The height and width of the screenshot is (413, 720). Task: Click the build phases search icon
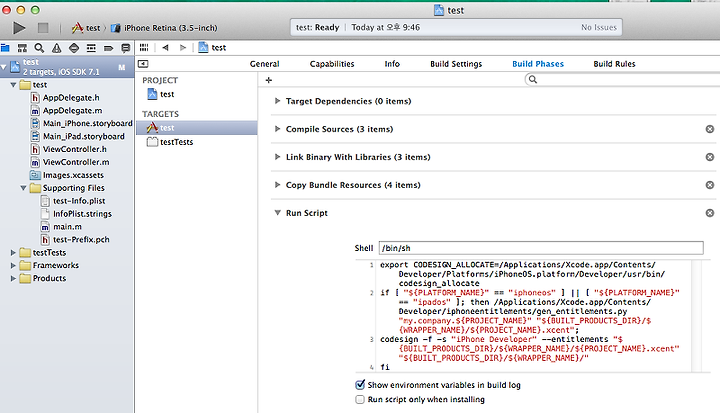(533, 79)
